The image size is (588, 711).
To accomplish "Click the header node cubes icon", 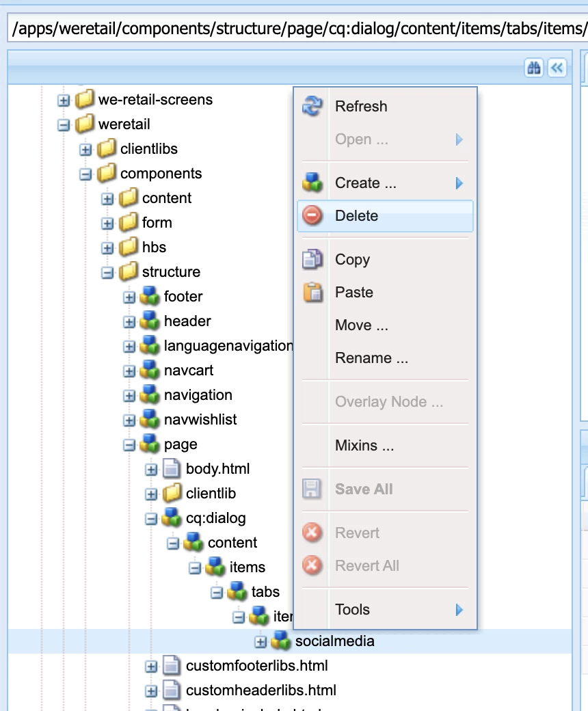I will point(150,321).
